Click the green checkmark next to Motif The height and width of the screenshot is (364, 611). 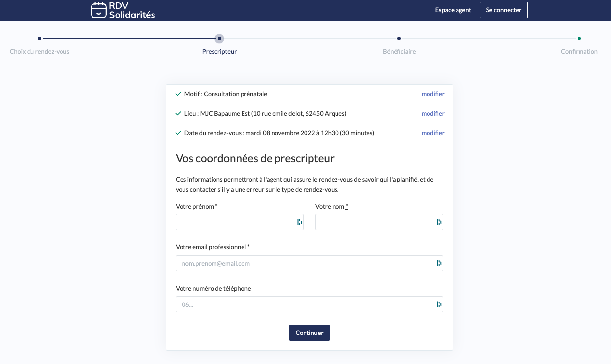click(x=178, y=94)
